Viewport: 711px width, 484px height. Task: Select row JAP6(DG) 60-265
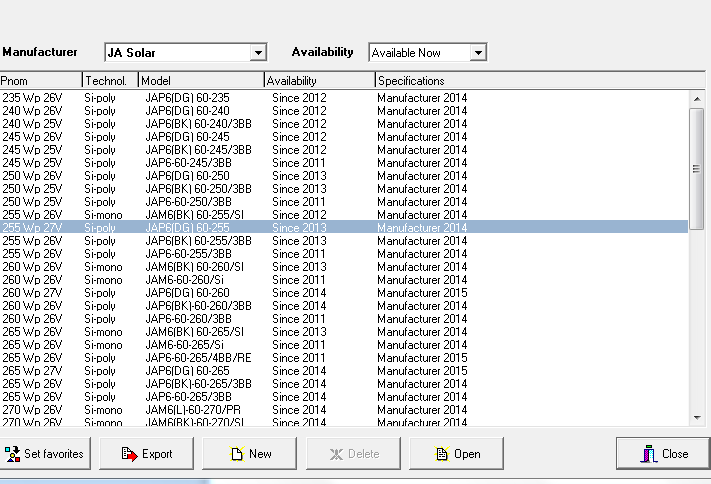pyautogui.click(x=344, y=371)
